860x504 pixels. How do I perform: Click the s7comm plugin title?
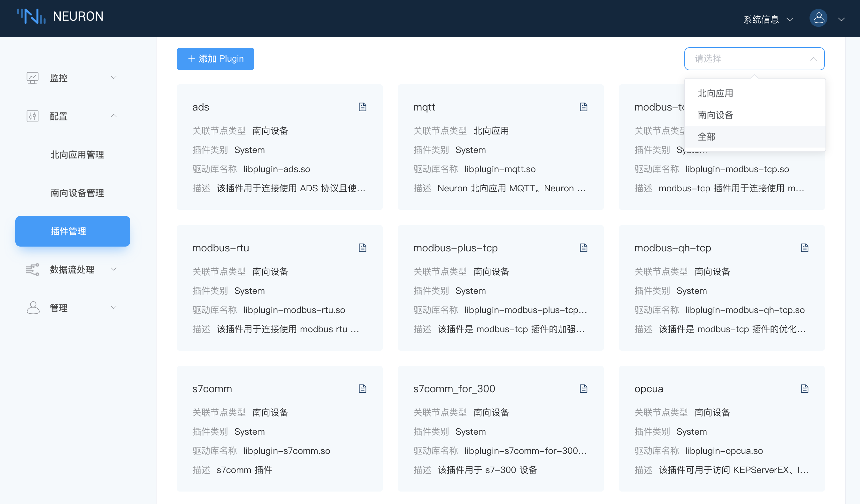[212, 389]
